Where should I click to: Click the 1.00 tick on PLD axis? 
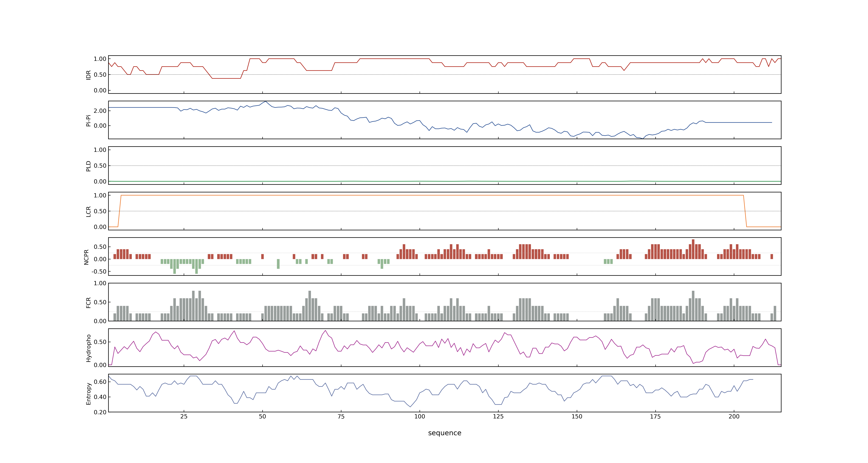(x=100, y=150)
